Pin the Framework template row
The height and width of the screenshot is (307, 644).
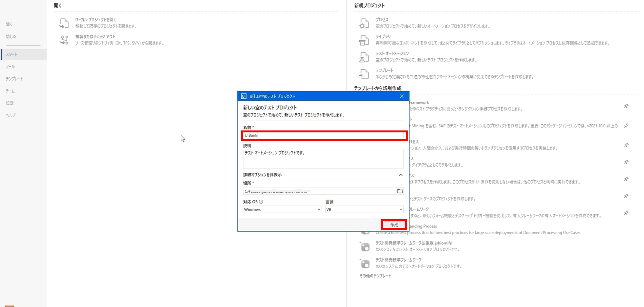[x=626, y=106]
